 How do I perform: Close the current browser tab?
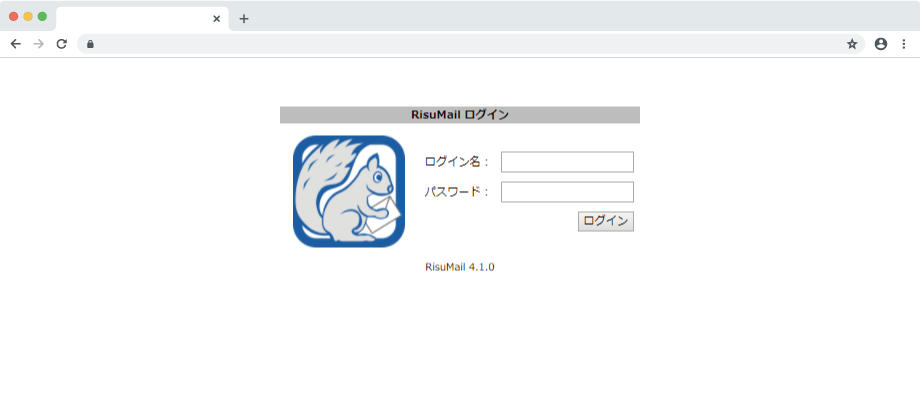pyautogui.click(x=217, y=19)
